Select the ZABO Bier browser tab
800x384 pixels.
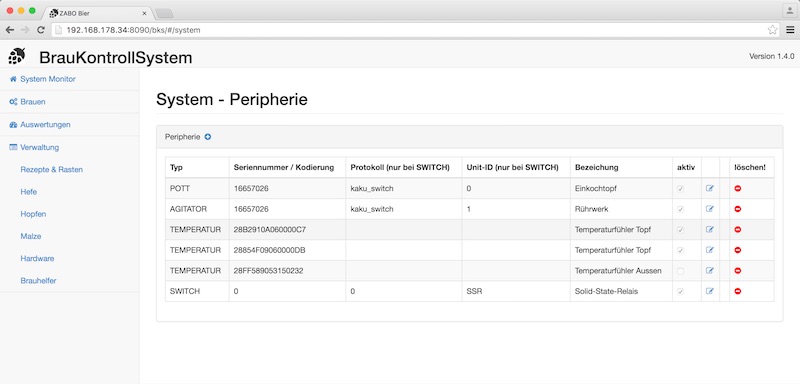[x=97, y=13]
